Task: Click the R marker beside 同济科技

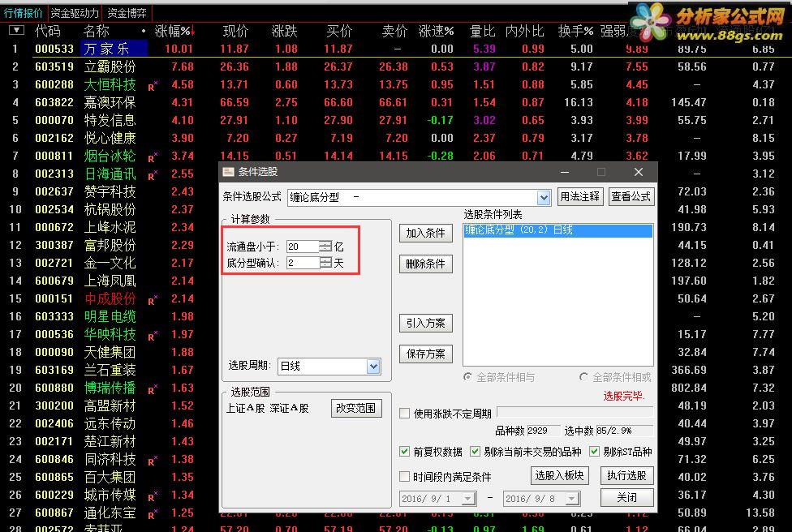Action: (153, 461)
